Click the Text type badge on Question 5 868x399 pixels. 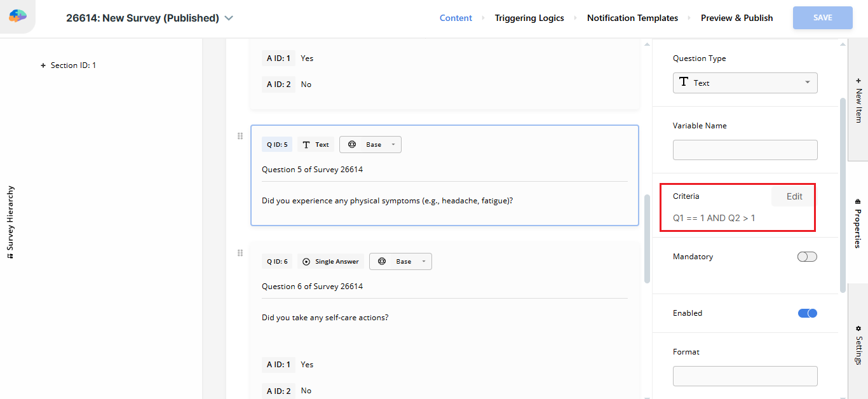[316, 145]
